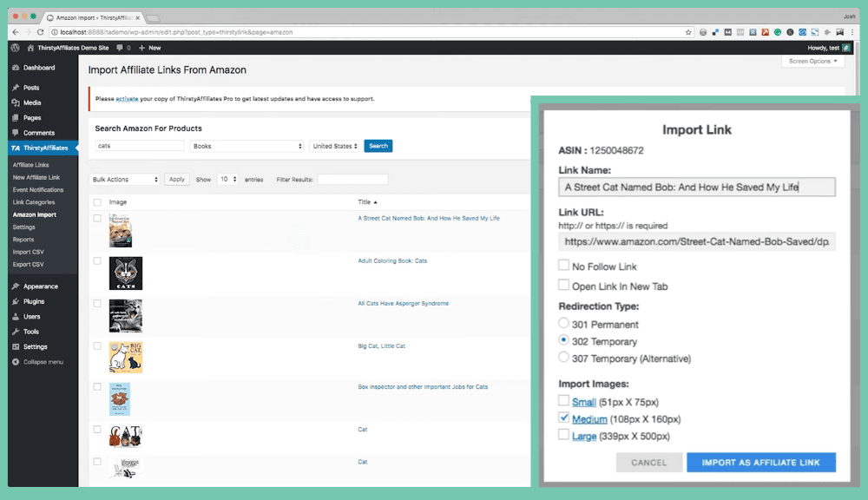This screenshot has width=868, height=500.
Task: Focus the Amazon search keyword field
Action: [x=140, y=146]
